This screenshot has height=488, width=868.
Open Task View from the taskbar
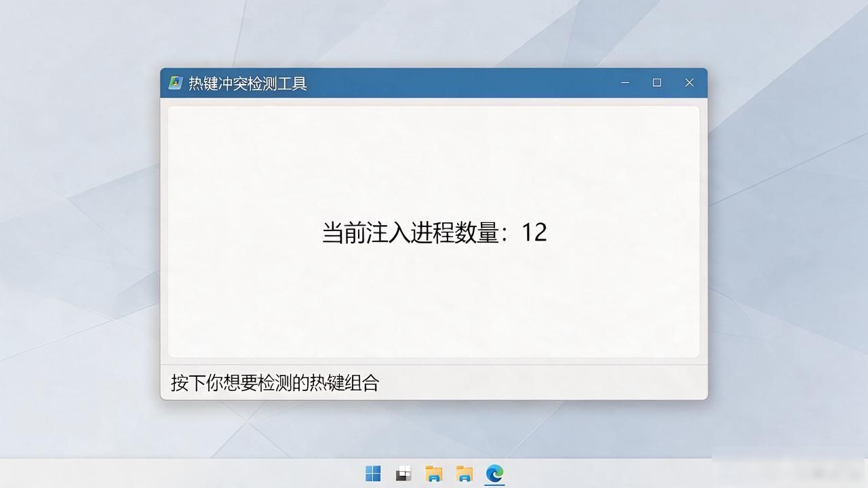pyautogui.click(x=403, y=473)
